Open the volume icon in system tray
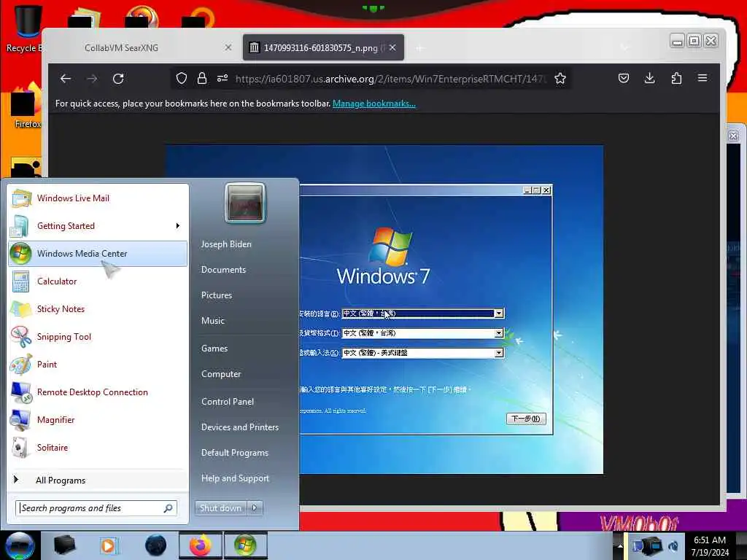 click(673, 546)
